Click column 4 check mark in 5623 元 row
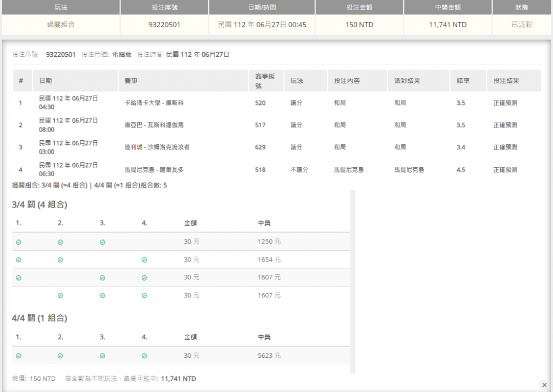The height and width of the screenshot is (392, 553). click(x=144, y=356)
